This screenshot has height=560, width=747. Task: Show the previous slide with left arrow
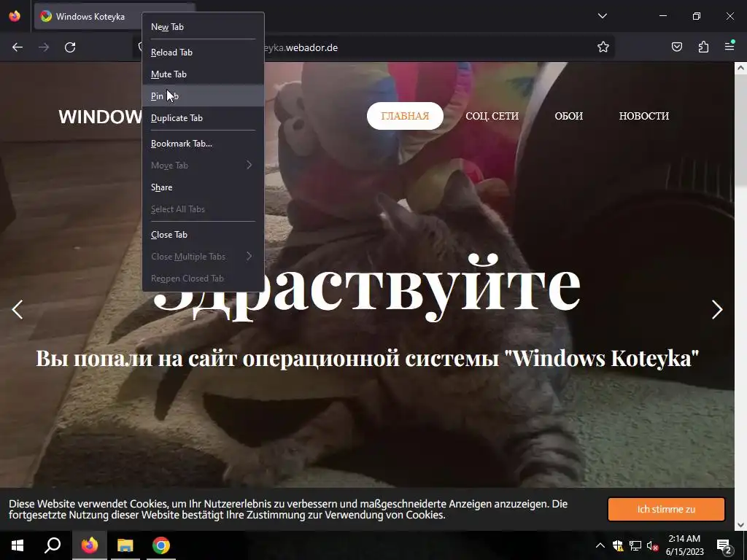(x=18, y=309)
